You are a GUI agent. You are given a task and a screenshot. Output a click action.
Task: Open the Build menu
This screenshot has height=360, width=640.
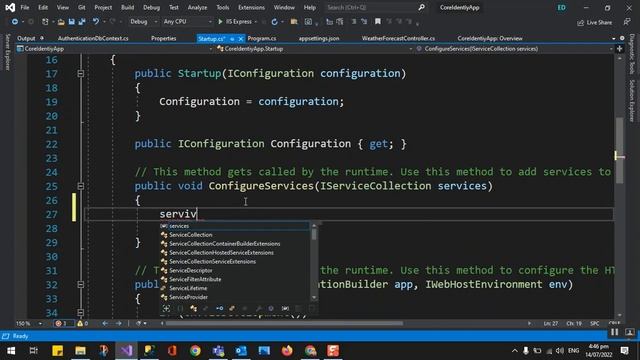point(127,7)
